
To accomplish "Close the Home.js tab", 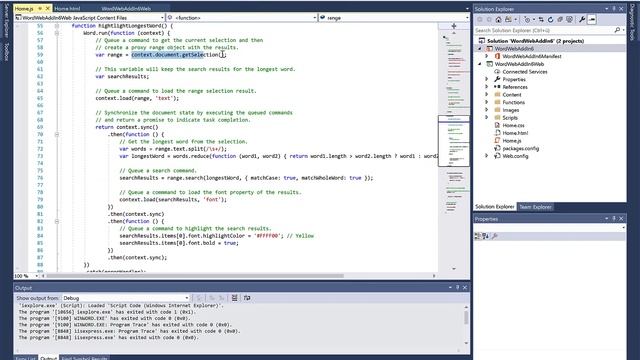I will pos(47,8).
